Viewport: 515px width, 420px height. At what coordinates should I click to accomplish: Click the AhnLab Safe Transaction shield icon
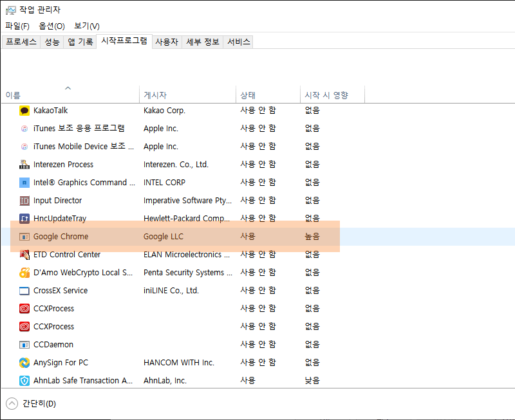24,381
